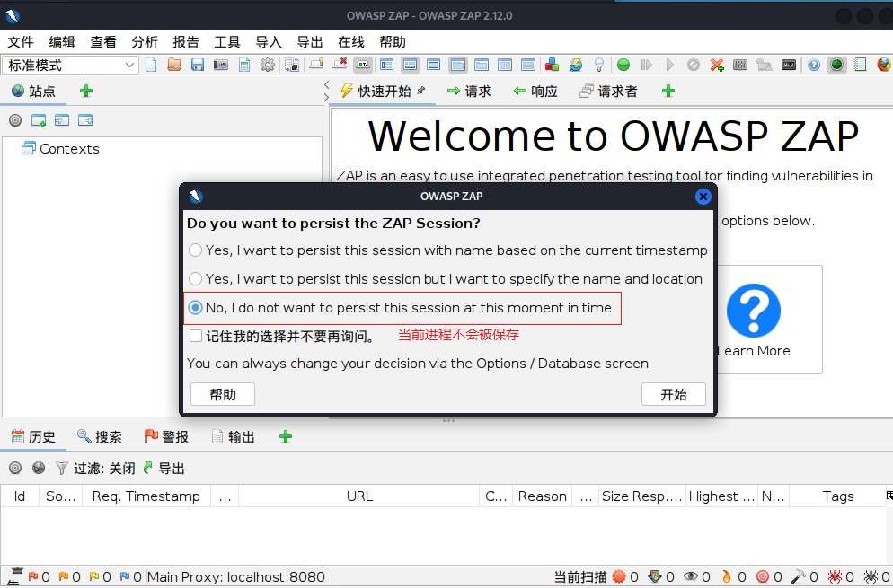Click the Snapshot Session camera icon
The height and width of the screenshot is (588, 893).
221,65
